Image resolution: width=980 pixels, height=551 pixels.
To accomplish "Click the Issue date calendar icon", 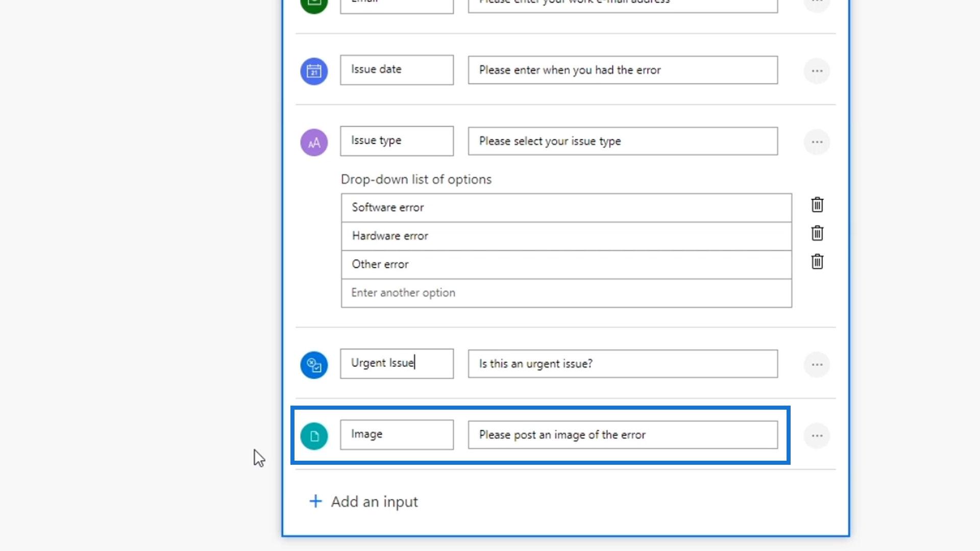I will click(x=314, y=71).
